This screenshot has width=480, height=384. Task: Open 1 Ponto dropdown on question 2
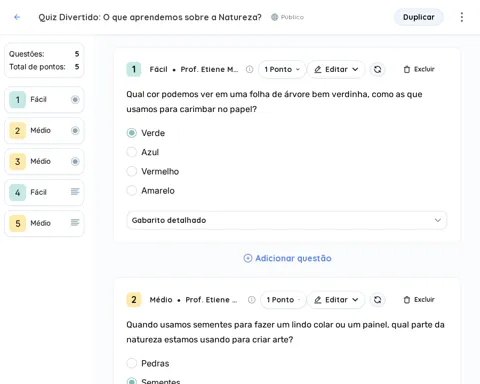[x=283, y=300]
